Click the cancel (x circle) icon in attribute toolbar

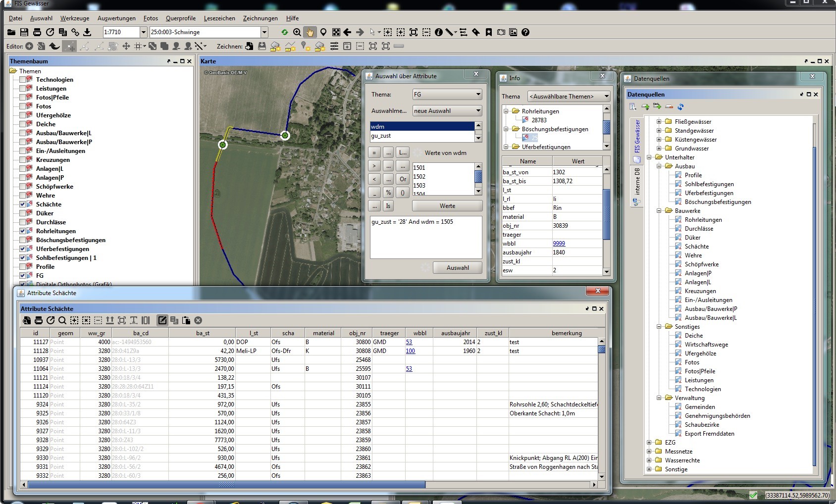pyautogui.click(x=198, y=320)
